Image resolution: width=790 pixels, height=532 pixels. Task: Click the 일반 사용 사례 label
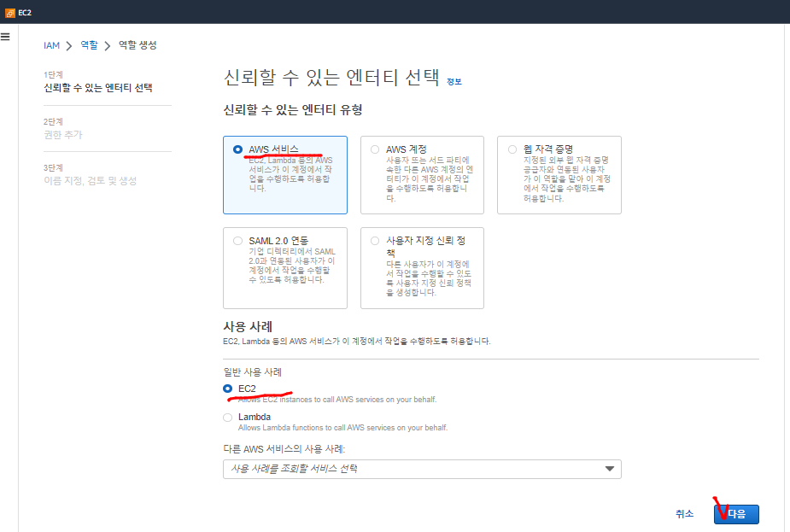253,372
